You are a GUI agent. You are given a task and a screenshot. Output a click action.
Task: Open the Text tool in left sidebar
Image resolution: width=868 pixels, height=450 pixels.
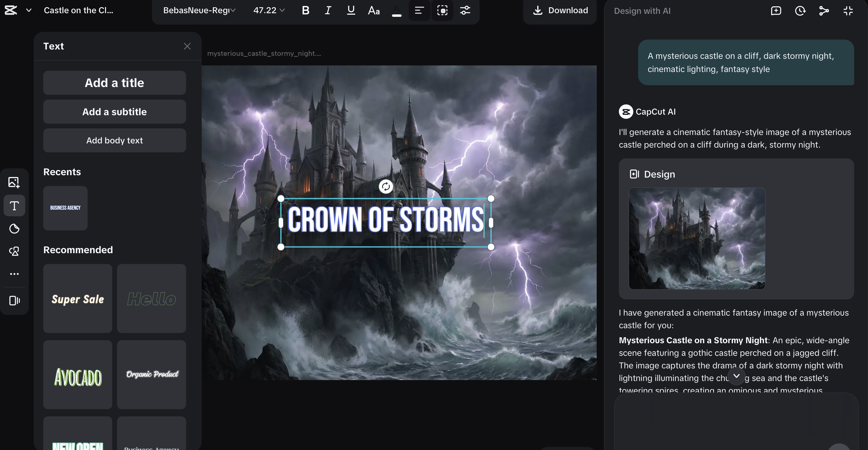coord(14,205)
